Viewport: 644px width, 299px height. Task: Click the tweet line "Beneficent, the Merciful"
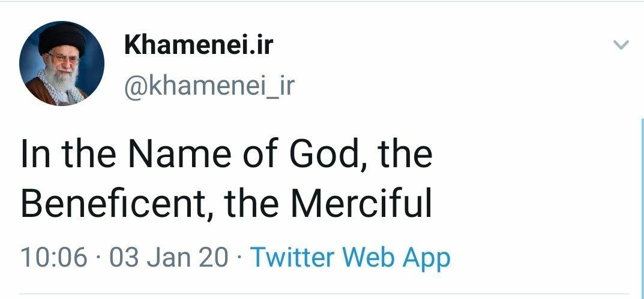(x=226, y=204)
